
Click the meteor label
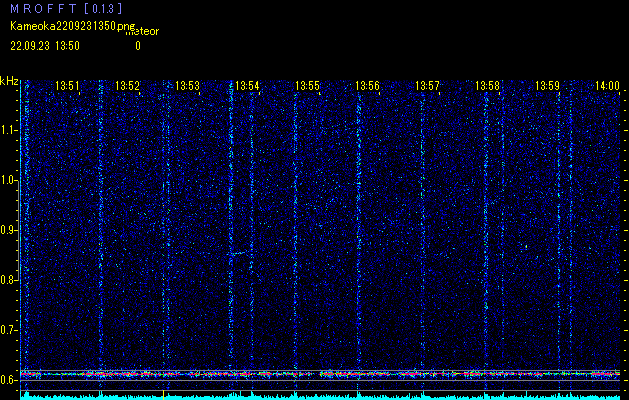click(x=142, y=32)
